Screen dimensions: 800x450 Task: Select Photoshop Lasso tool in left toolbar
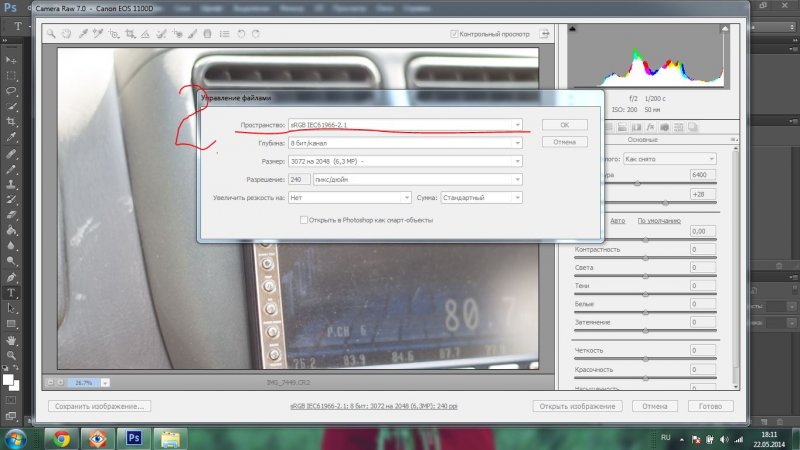point(11,91)
